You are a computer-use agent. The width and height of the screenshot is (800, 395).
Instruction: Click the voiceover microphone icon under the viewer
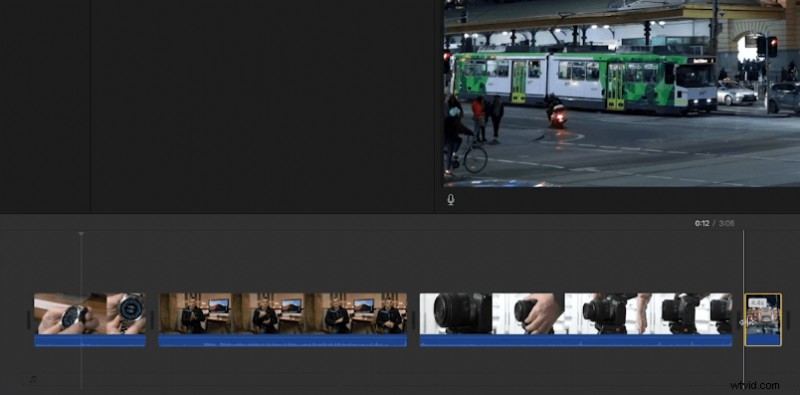(451, 200)
